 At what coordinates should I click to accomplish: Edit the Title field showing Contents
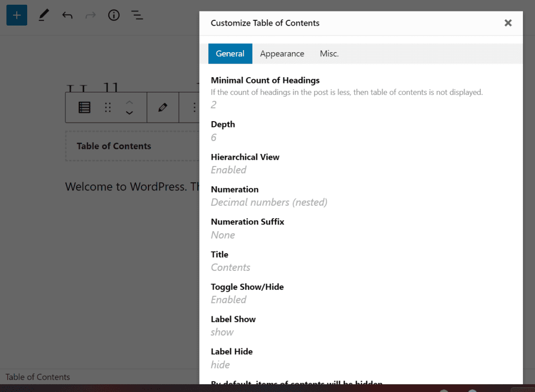(230, 267)
